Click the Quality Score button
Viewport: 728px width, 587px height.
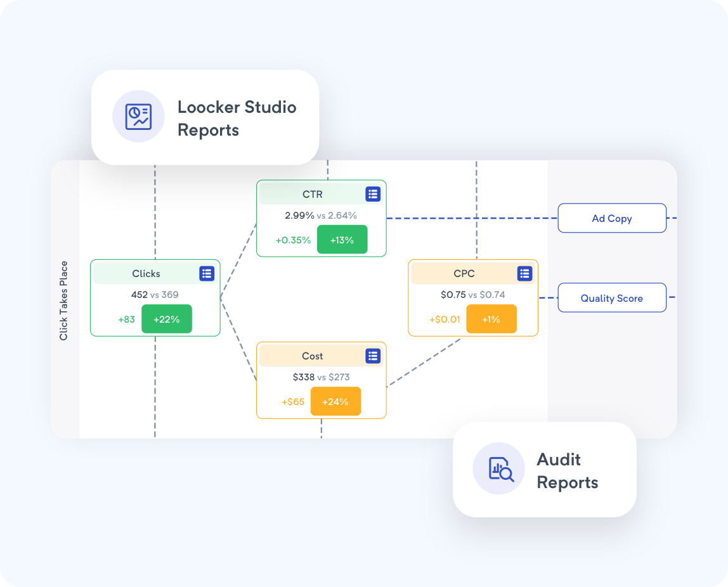[611, 297]
